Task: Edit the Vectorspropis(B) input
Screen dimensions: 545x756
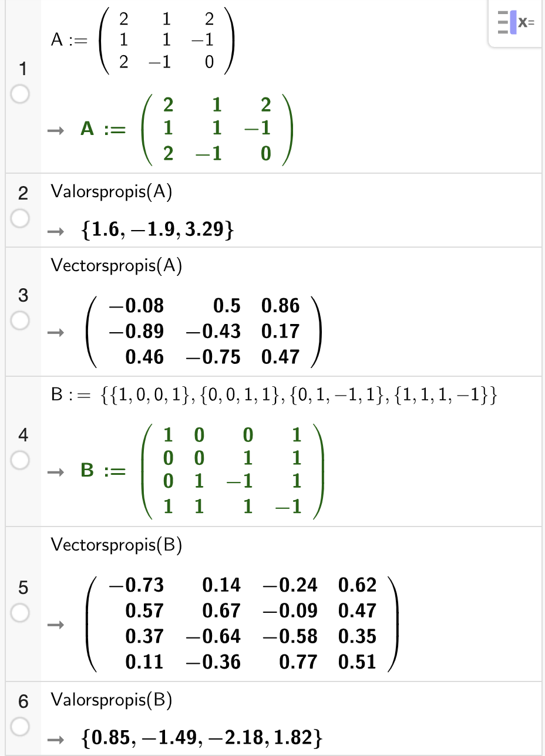Action: pyautogui.click(x=117, y=545)
